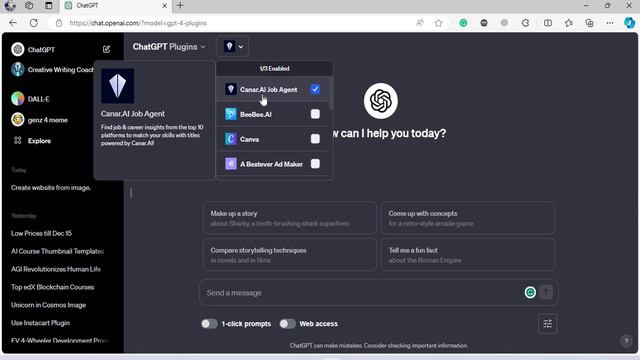Click the Explore grid icon
The image size is (640, 360).
pyautogui.click(x=18, y=140)
